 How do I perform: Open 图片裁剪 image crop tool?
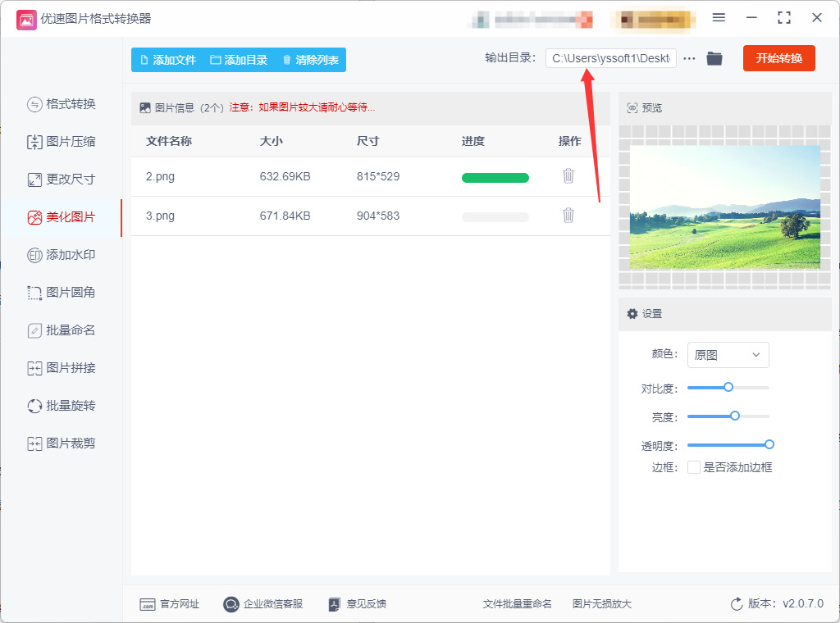point(62,443)
